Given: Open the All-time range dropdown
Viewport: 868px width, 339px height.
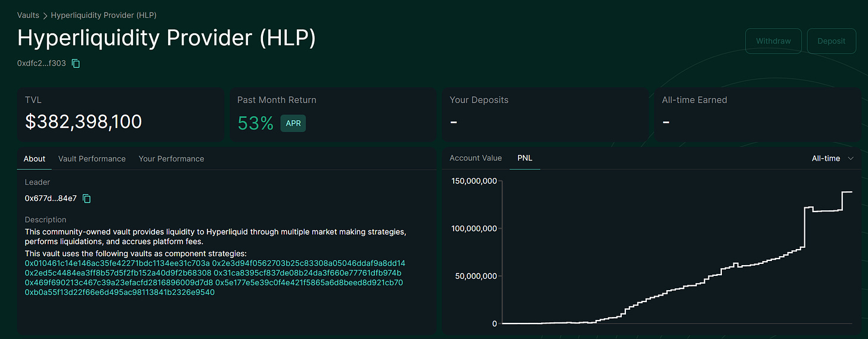Looking at the screenshot, I should (x=833, y=158).
